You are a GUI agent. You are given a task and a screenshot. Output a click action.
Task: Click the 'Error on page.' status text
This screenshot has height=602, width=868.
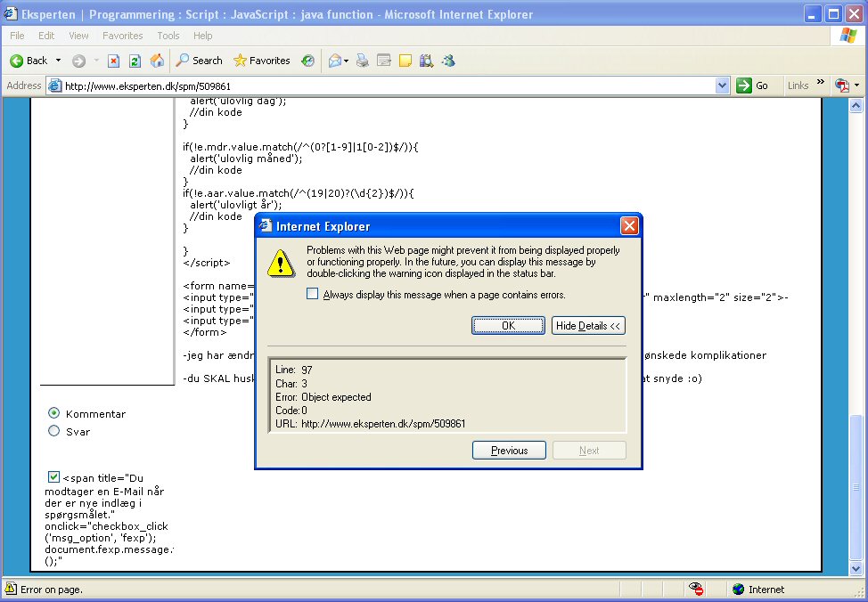[x=52, y=590]
